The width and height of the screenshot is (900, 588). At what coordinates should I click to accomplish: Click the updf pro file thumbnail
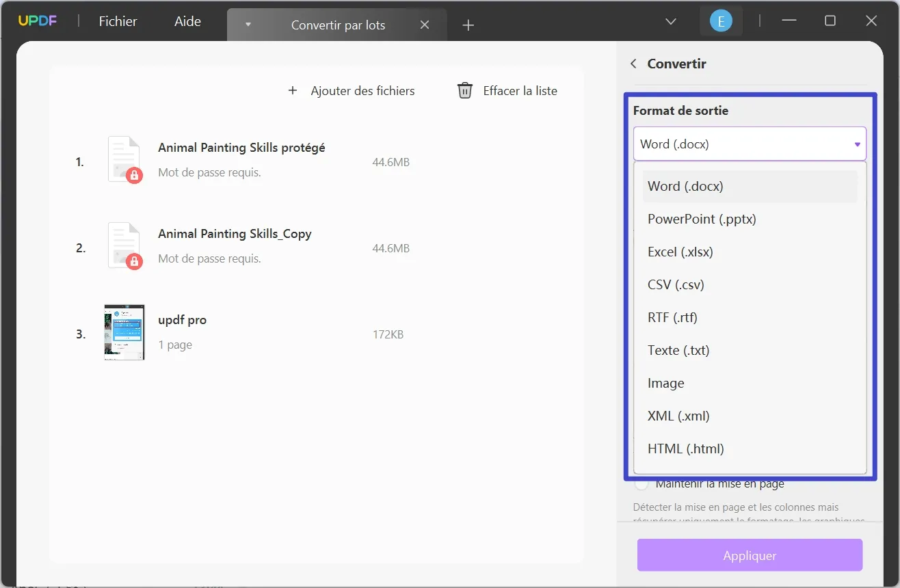pyautogui.click(x=124, y=332)
